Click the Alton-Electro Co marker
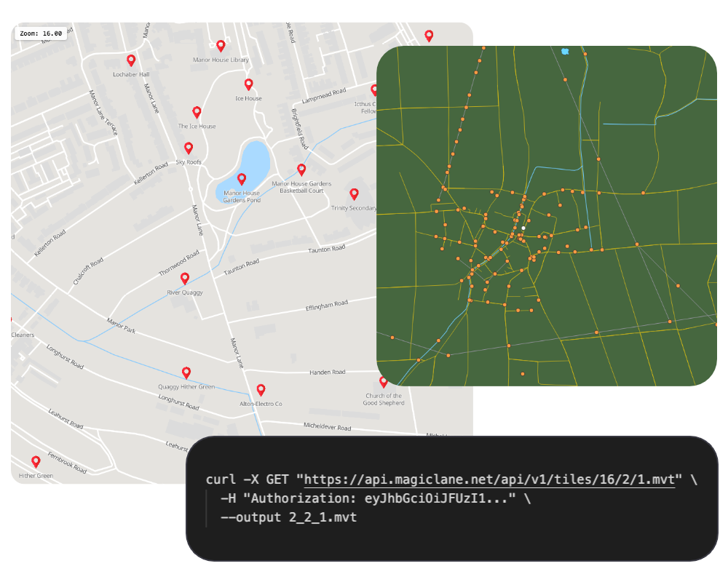728x582 pixels. 261,391
